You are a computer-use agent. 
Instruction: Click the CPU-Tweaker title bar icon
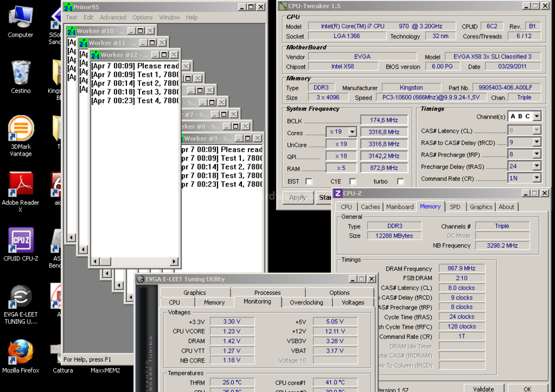tap(283, 6)
